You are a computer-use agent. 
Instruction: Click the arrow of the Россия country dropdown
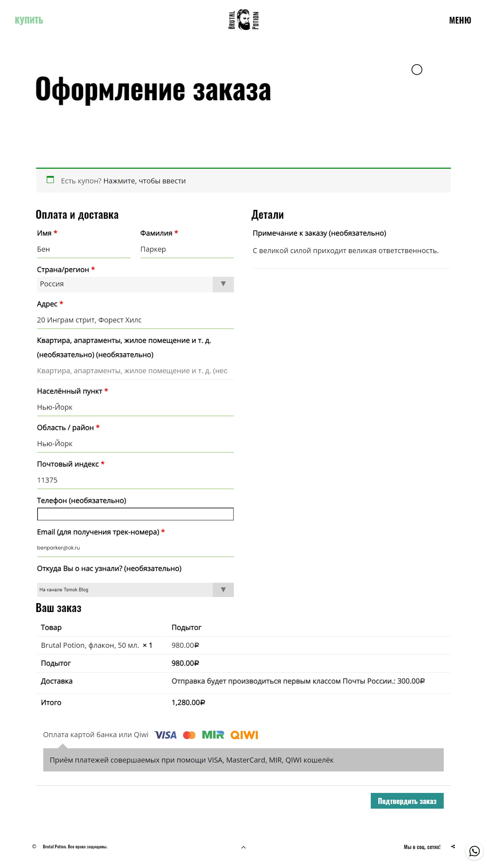coord(223,285)
